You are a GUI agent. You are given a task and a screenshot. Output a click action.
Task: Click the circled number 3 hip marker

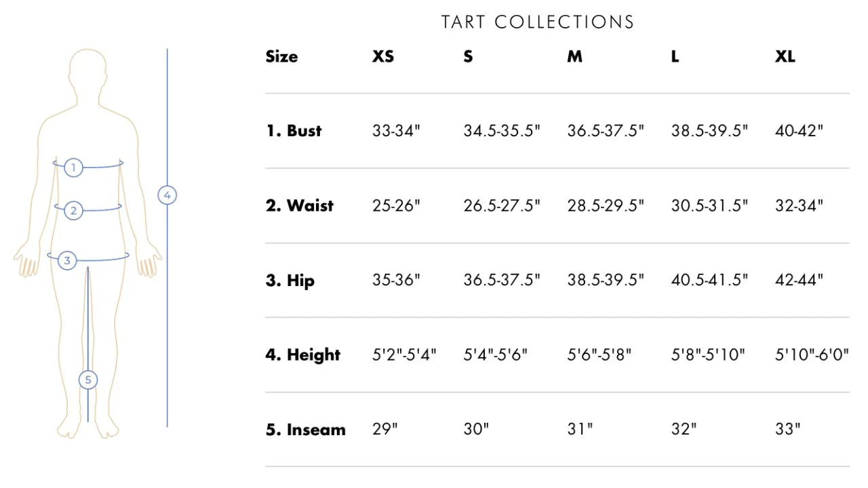click(66, 260)
